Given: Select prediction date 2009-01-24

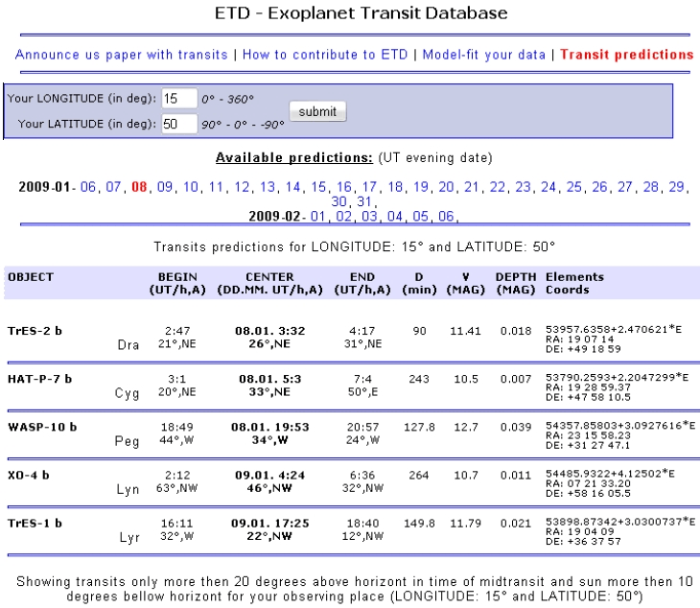Looking at the screenshot, I should pyautogui.click(x=548, y=187).
